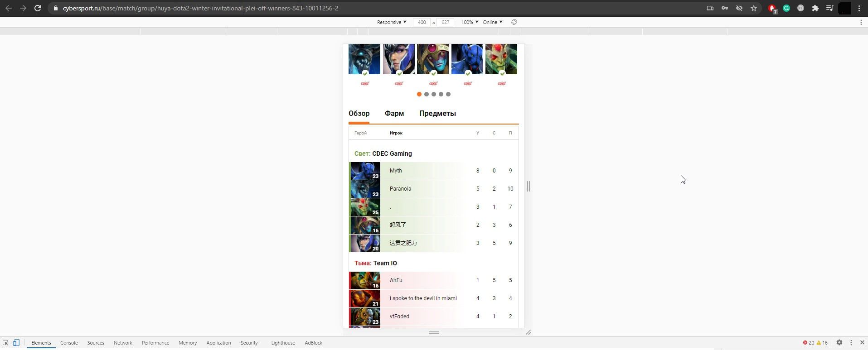The width and height of the screenshot is (868, 350).
Task: Click the padlock site info icon
Action: pyautogui.click(x=55, y=8)
